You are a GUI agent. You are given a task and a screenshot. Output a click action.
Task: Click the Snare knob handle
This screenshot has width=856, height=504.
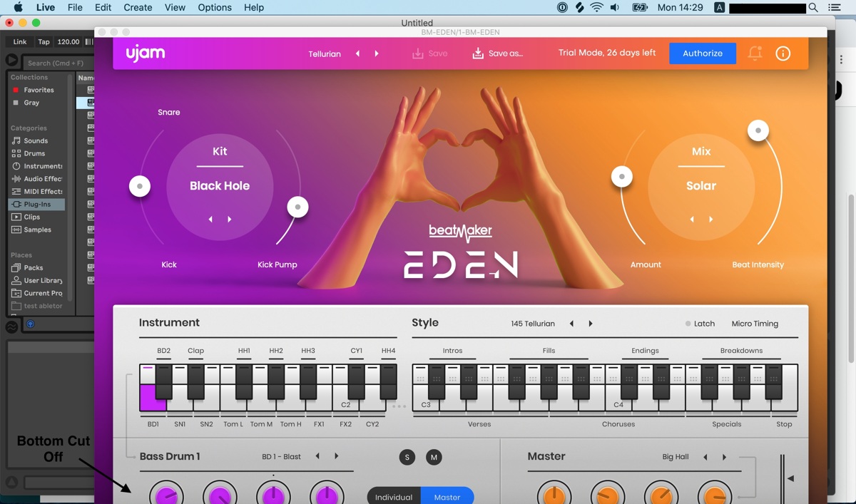[x=140, y=186]
